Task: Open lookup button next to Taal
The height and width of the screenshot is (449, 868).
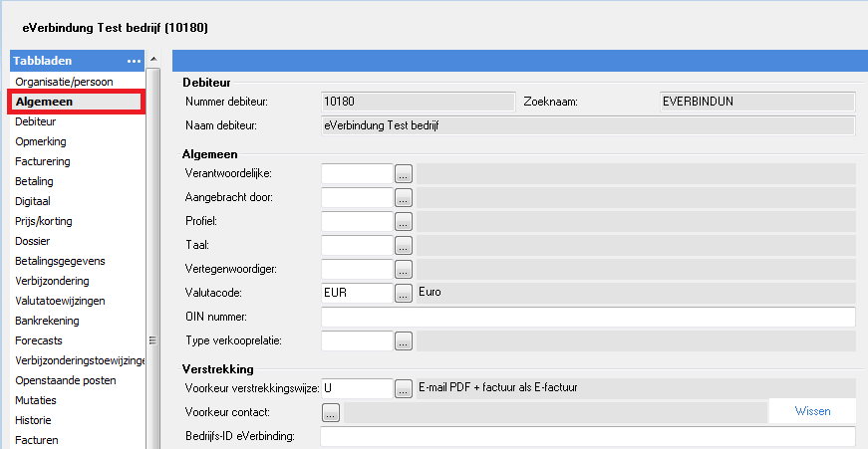Action: [404, 245]
